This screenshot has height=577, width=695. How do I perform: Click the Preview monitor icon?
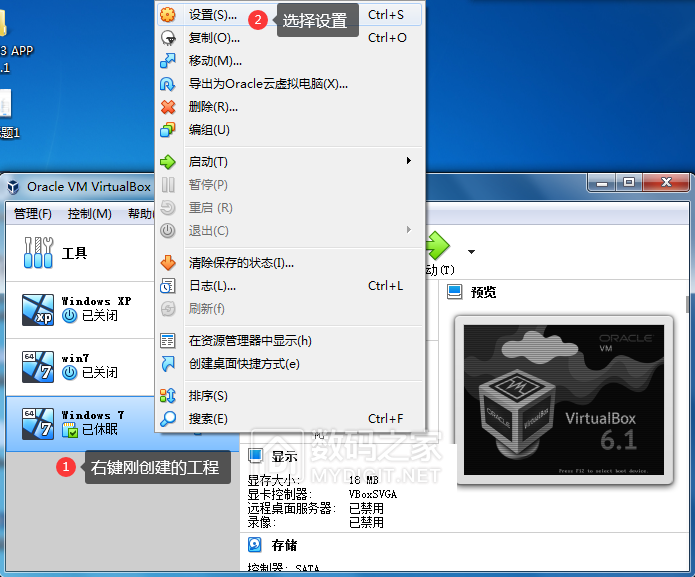(454, 292)
